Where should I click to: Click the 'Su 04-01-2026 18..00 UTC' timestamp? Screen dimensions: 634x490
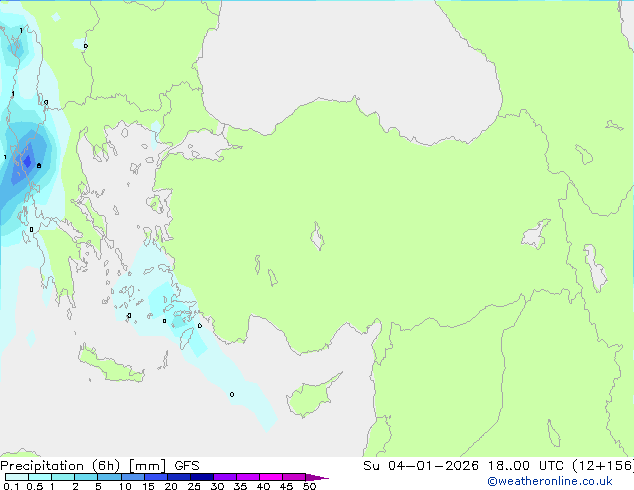[463, 466]
